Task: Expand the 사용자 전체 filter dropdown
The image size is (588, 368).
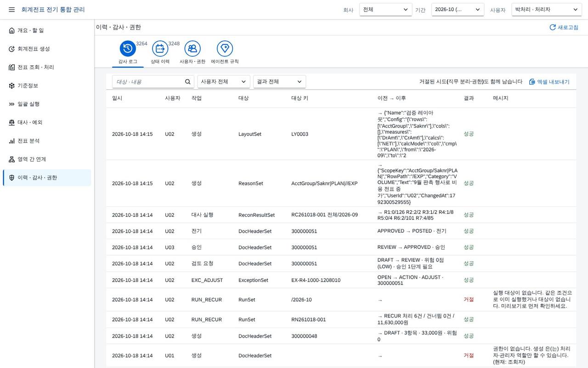Action: [224, 82]
